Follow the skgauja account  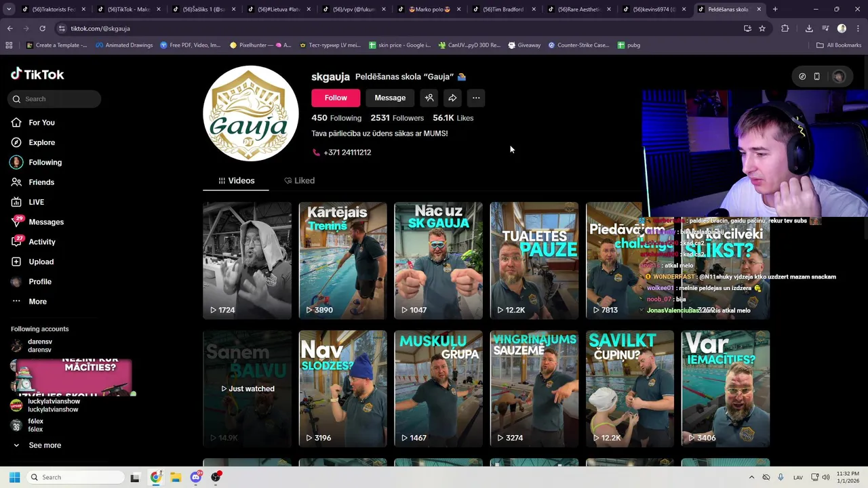click(x=336, y=98)
